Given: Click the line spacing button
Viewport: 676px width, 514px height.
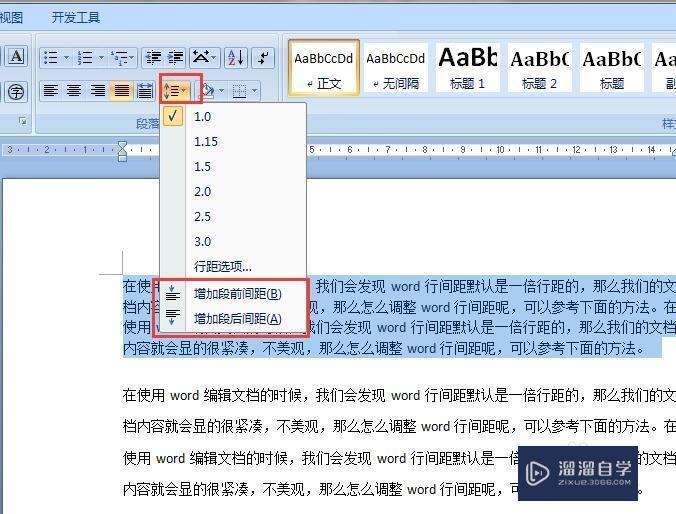Looking at the screenshot, I should pos(175,91).
